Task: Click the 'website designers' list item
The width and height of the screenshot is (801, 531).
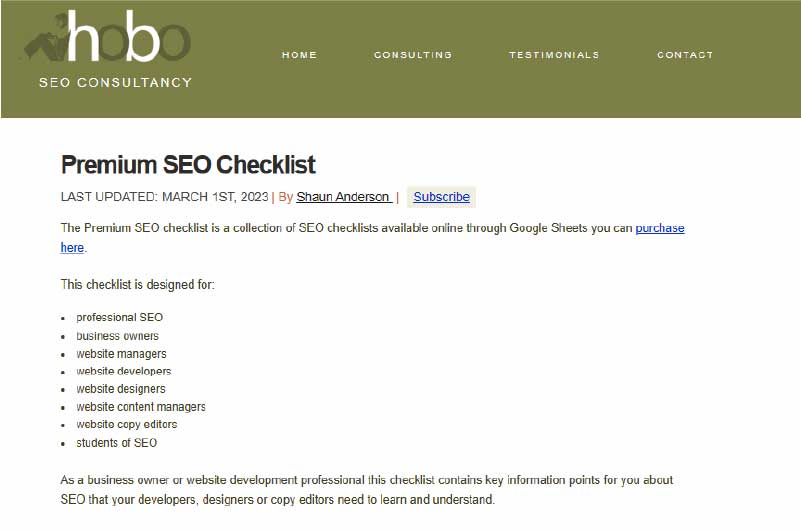Action: (x=121, y=389)
